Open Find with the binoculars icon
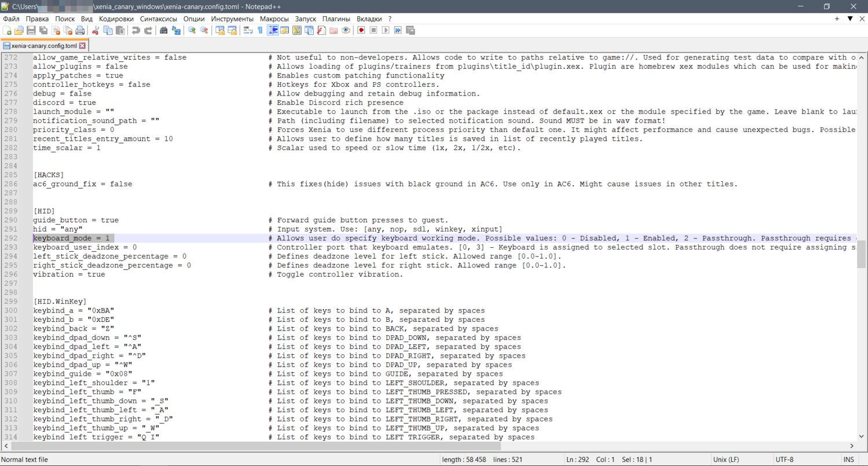The height and width of the screenshot is (466, 868). (x=164, y=31)
